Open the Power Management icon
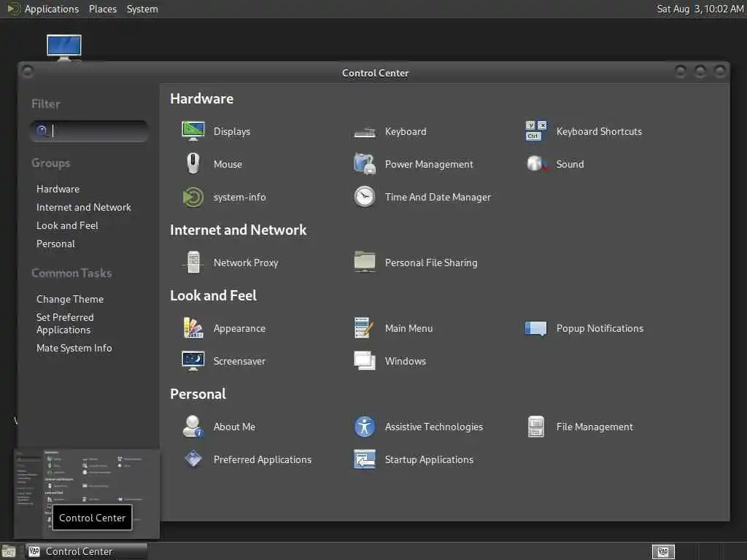747x560 pixels. point(365,164)
